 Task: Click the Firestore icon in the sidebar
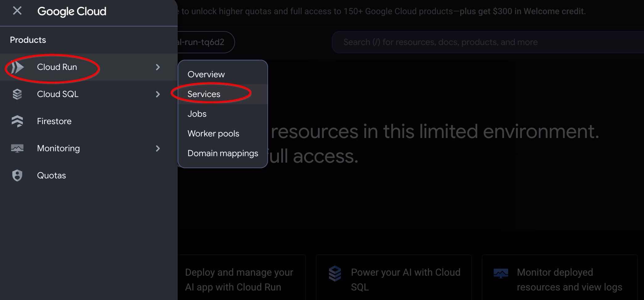pos(17,121)
